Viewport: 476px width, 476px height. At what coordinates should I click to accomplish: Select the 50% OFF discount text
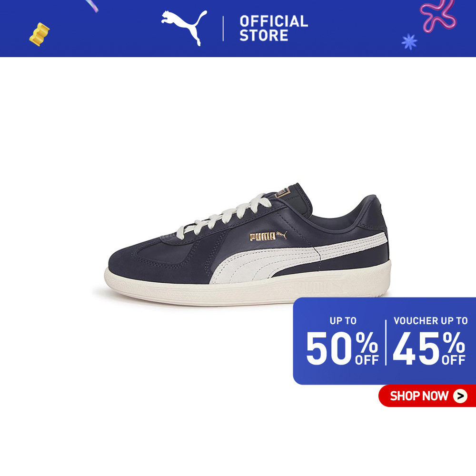click(x=342, y=348)
